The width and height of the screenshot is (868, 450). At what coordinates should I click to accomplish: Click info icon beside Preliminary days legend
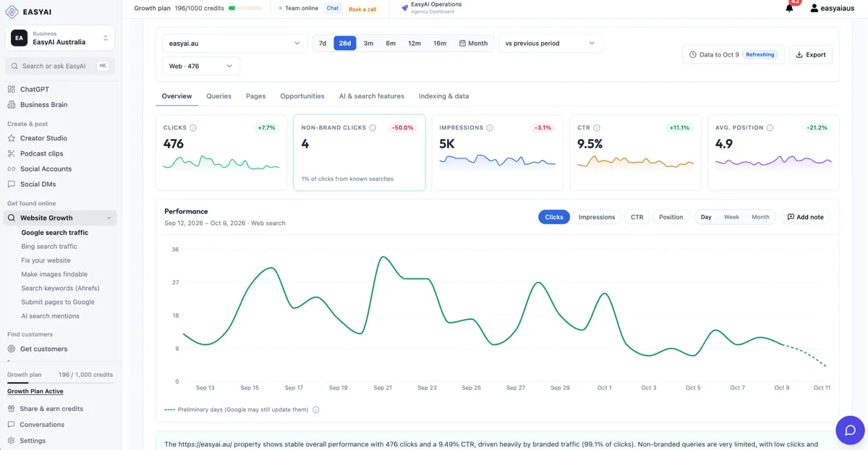tap(316, 409)
